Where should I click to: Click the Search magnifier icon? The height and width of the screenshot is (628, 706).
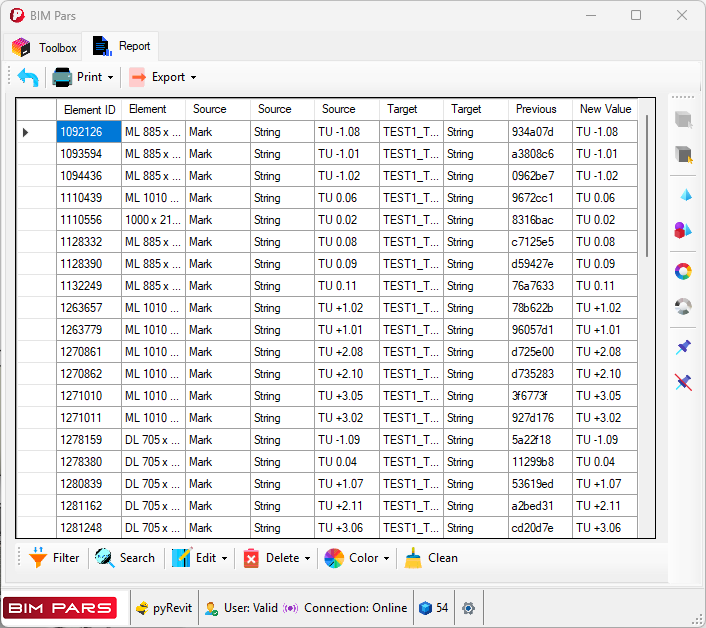coord(105,558)
